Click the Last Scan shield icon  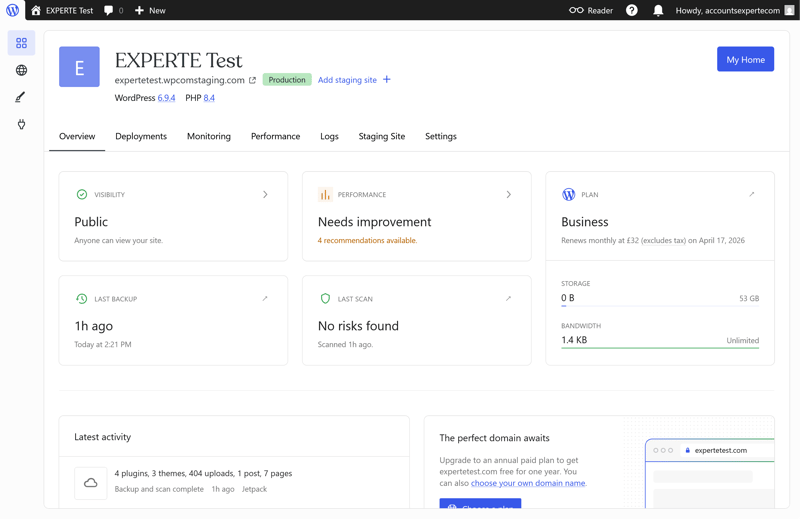pos(325,299)
